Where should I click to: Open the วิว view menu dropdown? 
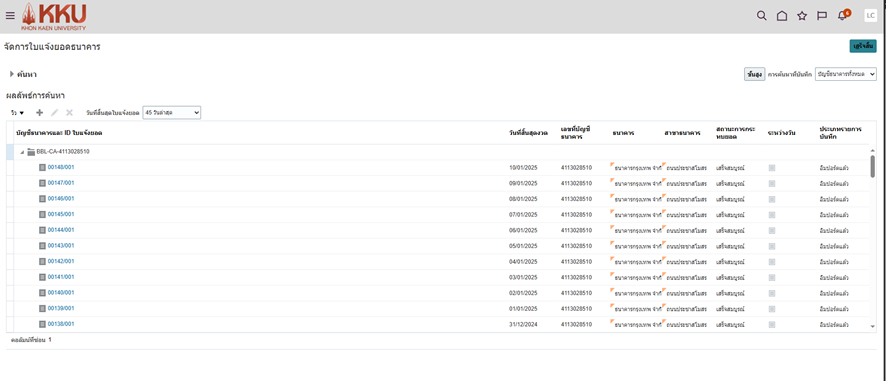pos(18,113)
